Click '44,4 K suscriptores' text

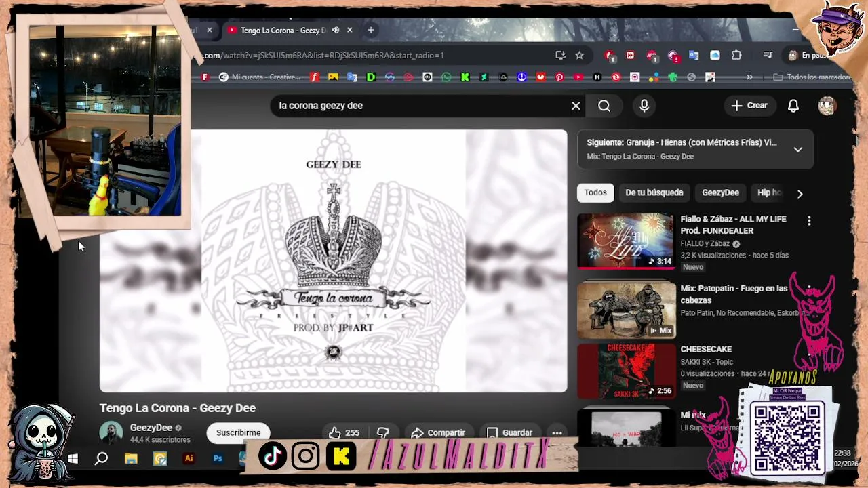pyautogui.click(x=160, y=440)
